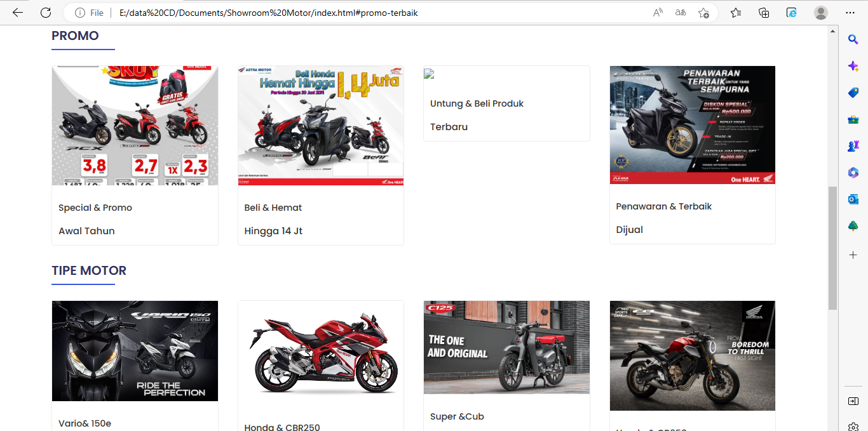Open Settings and more menu

pos(850,13)
